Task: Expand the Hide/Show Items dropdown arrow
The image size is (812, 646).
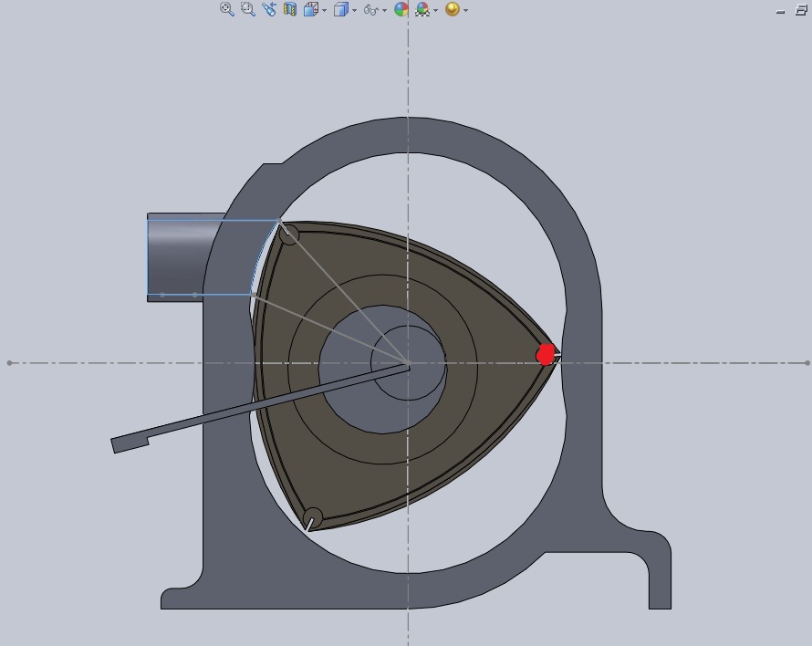Action: coord(384,11)
